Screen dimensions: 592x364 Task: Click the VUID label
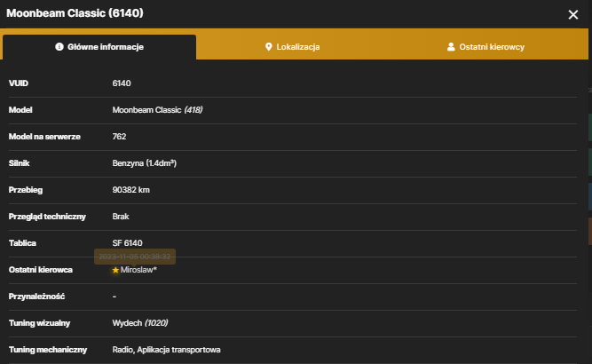tap(18, 83)
